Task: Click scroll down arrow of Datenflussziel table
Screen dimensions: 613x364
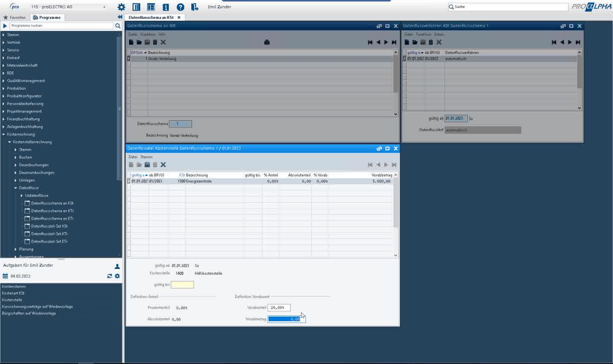Action: [x=396, y=255]
